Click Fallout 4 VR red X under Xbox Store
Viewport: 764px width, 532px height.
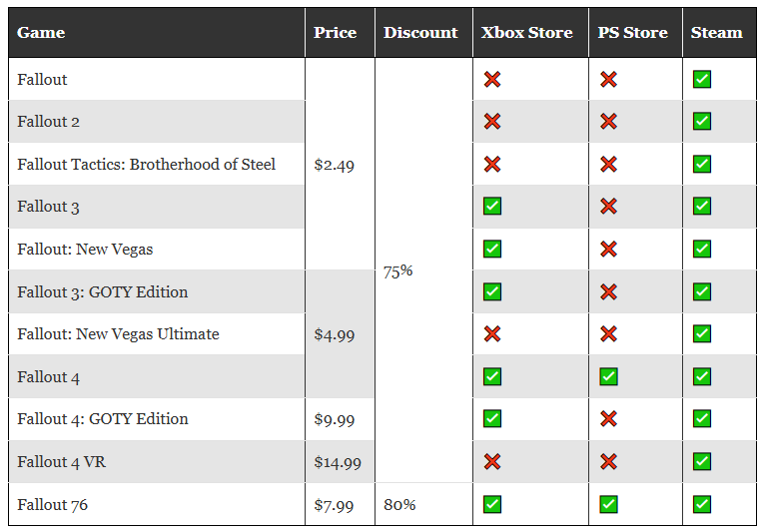click(x=491, y=461)
